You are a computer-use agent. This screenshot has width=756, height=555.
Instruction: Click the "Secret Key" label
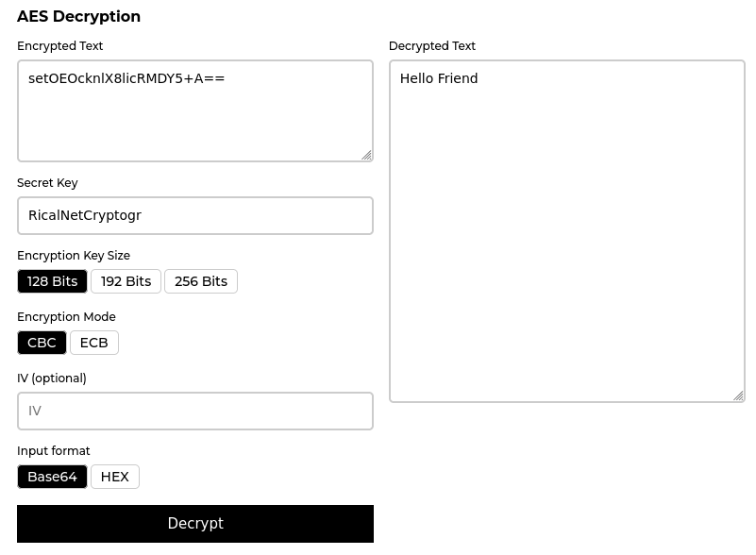(x=47, y=182)
